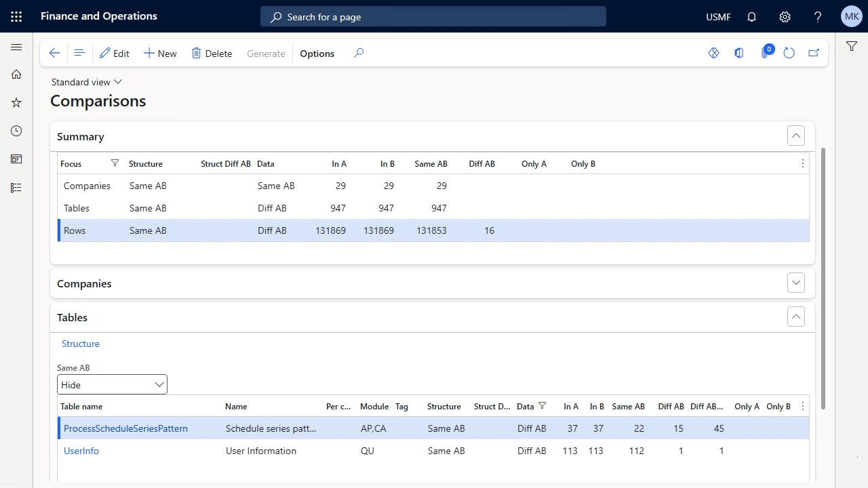Click the Search for a page field
This screenshot has height=488, width=868.
pos(433,17)
